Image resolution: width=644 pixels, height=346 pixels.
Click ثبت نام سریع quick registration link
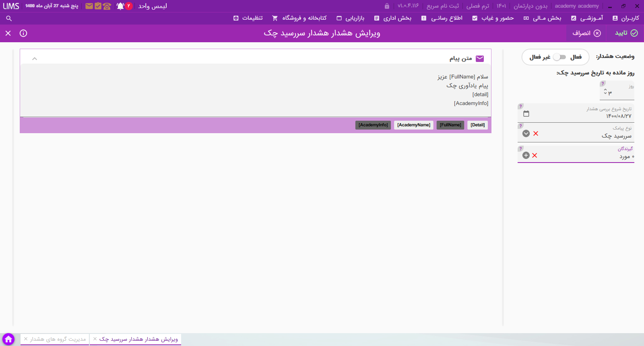tap(443, 6)
